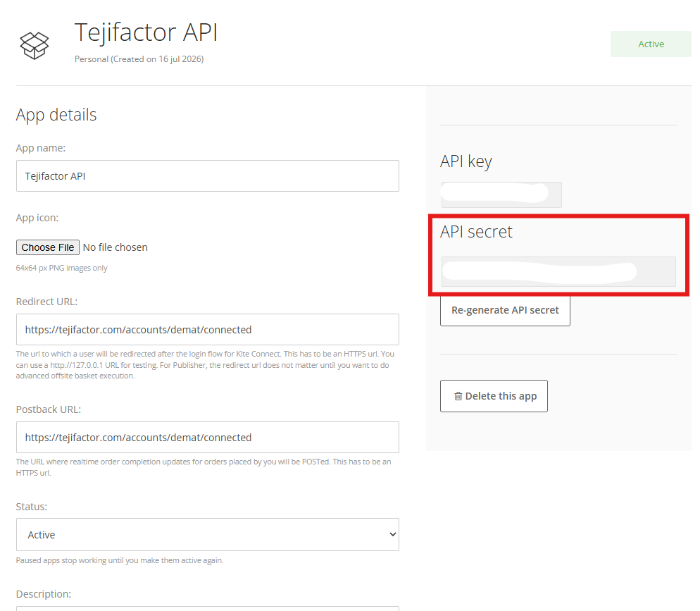Click the app box logo icon
The width and height of the screenshot is (700, 611).
click(x=35, y=46)
